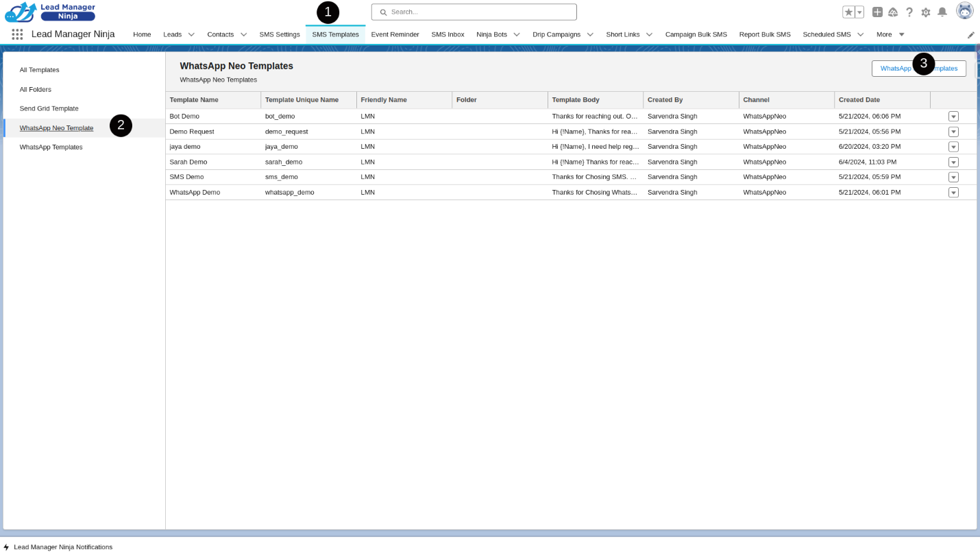980x556 pixels.
Task: Expand the Leads tab dropdown chevron
Action: coord(191,34)
